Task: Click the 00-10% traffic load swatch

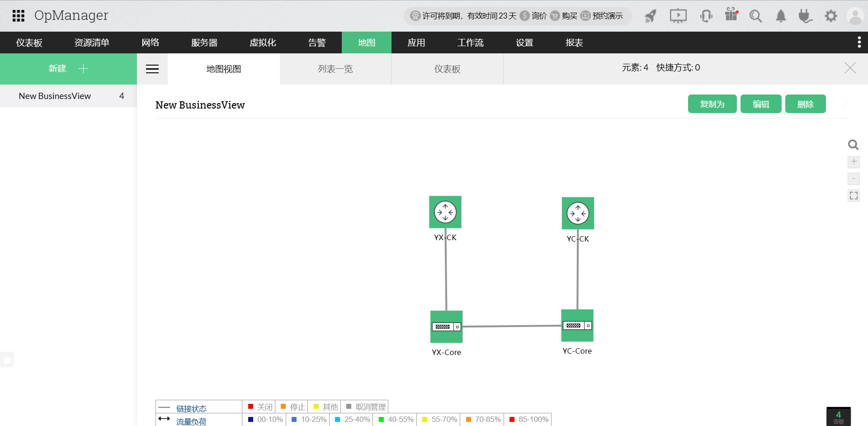Action: pyautogui.click(x=250, y=419)
